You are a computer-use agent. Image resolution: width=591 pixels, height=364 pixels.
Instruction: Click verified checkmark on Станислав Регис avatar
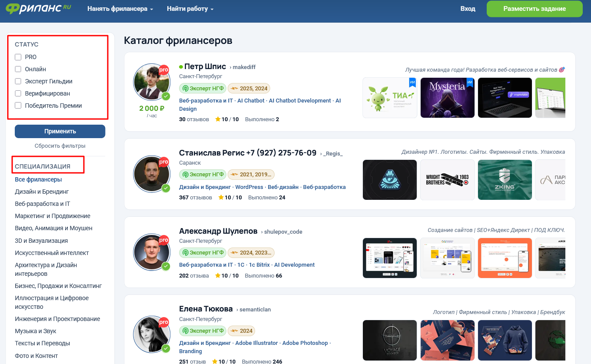(x=166, y=188)
